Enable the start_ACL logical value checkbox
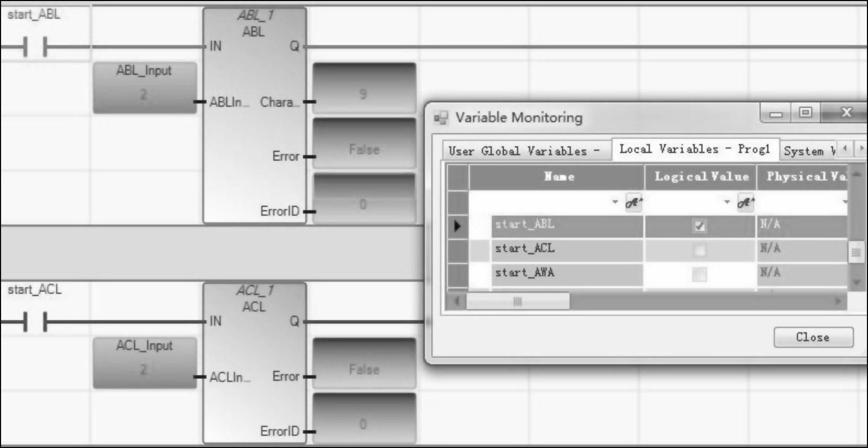Screen dimensions: 868x448 [699, 250]
